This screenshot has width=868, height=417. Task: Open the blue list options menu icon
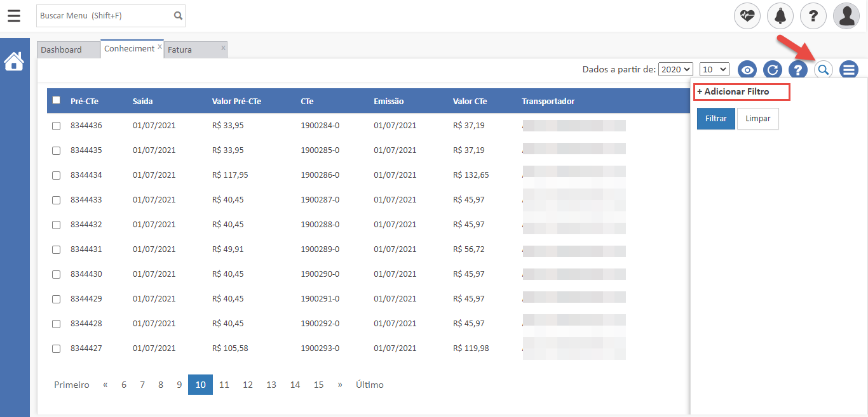click(x=849, y=70)
